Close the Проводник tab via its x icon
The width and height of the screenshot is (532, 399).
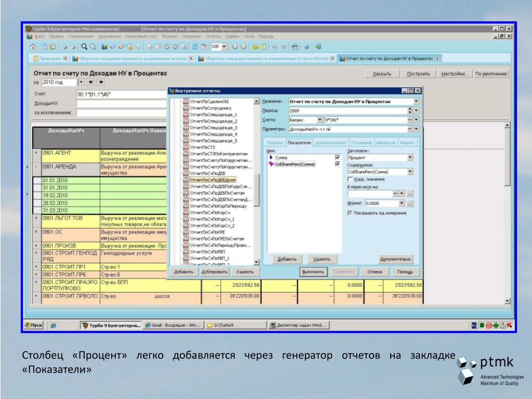tap(65, 58)
